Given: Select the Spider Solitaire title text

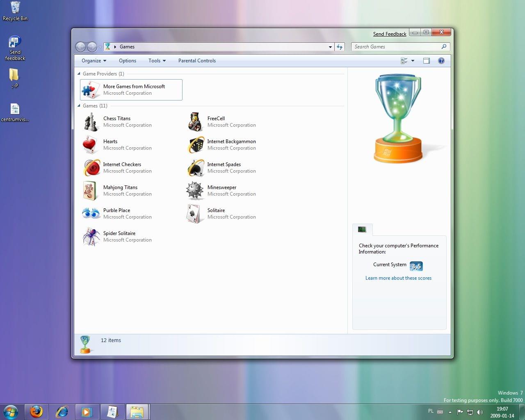Looking at the screenshot, I should pos(119,233).
